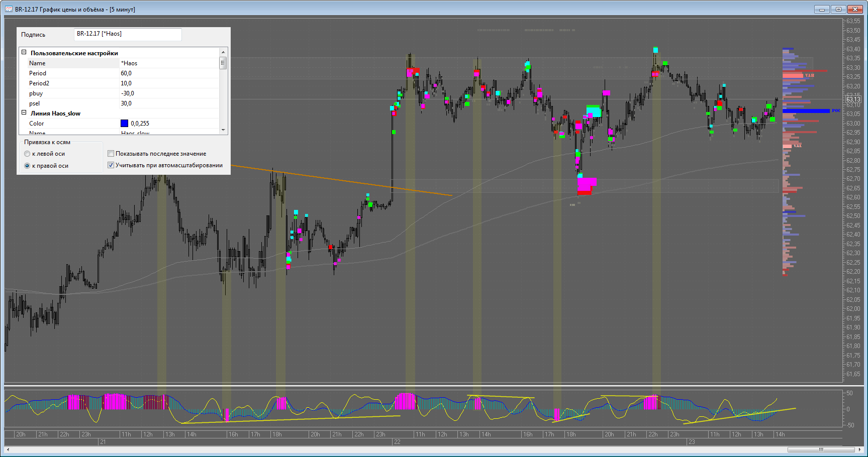Click the settings list scrollbar thumb

(223, 63)
